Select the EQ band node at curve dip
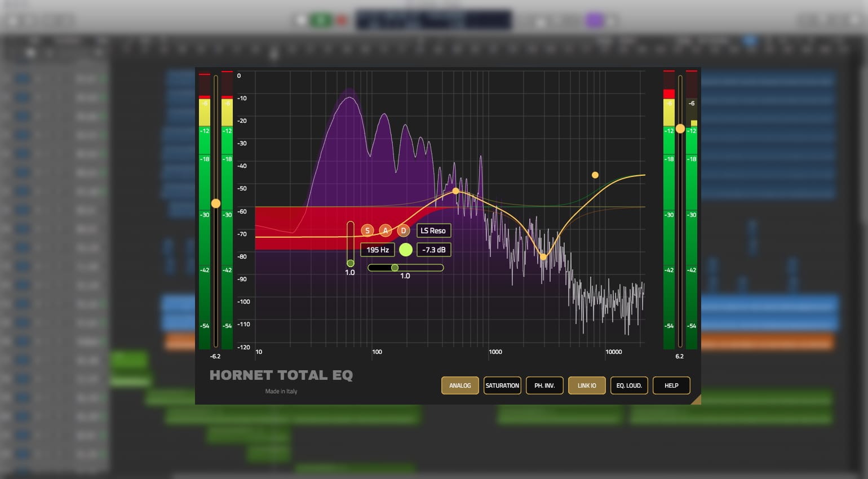868x479 pixels. tap(543, 257)
